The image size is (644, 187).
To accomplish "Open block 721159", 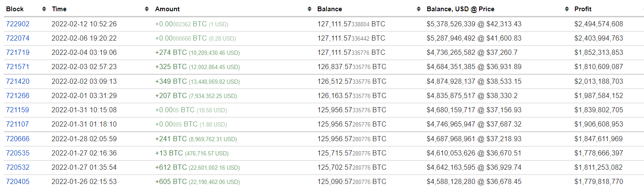I will pos(18,110).
